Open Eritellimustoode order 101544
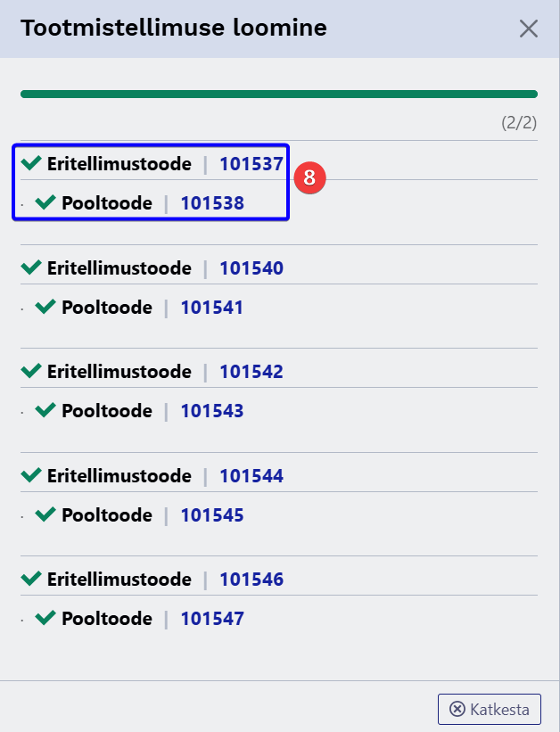Image resolution: width=560 pixels, height=732 pixels. (251, 476)
